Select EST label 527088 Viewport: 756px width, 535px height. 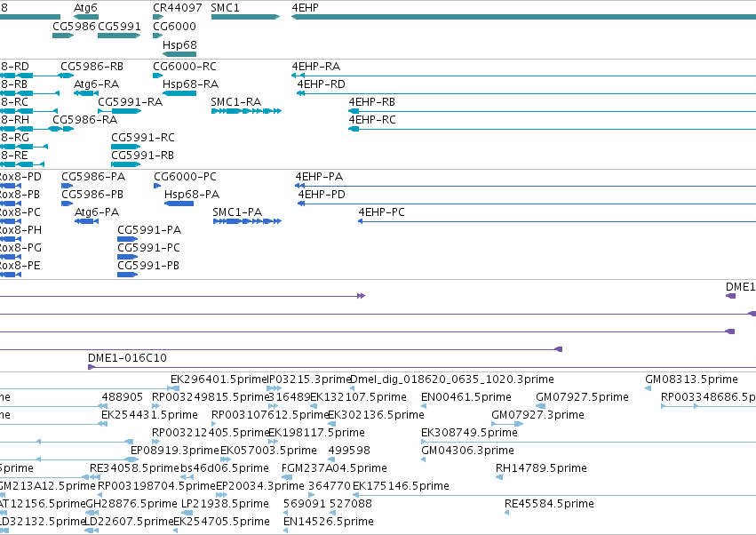coord(351,504)
